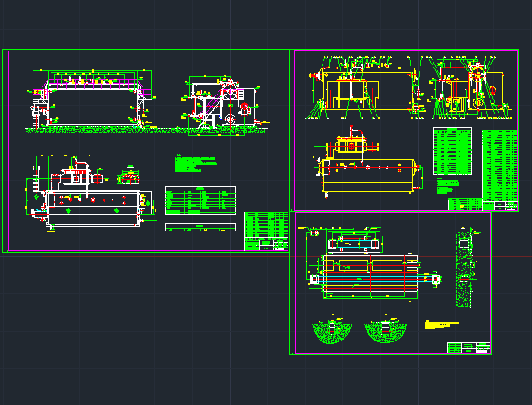532x405 pixels.
Task: Select the left sheet's side elevation view
Action: click(x=218, y=102)
